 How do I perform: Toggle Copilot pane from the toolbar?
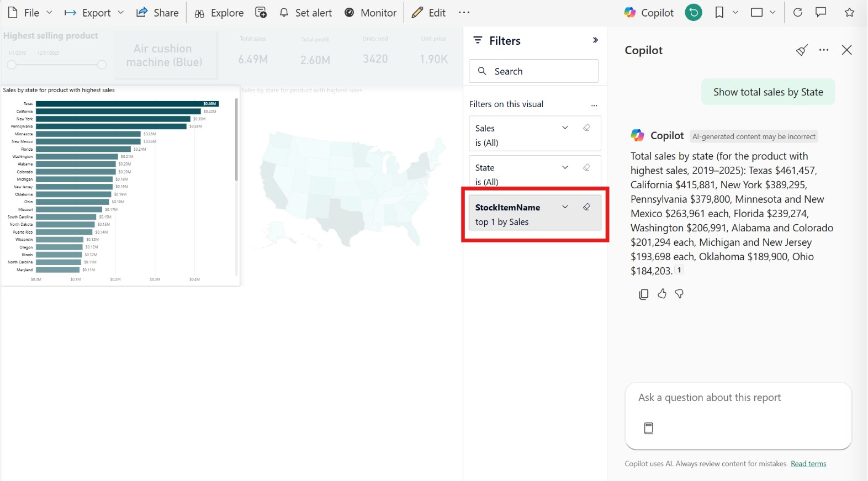pyautogui.click(x=649, y=13)
